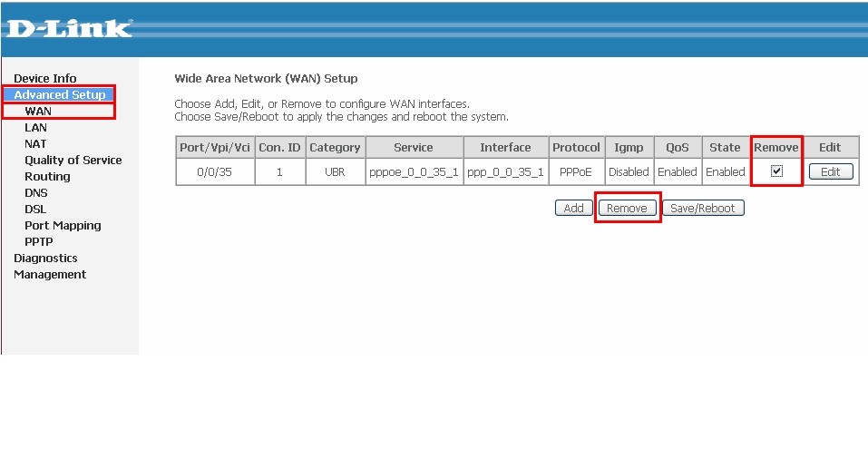The height and width of the screenshot is (449, 868).
Task: Go to NAT configuration
Action: [x=35, y=144]
